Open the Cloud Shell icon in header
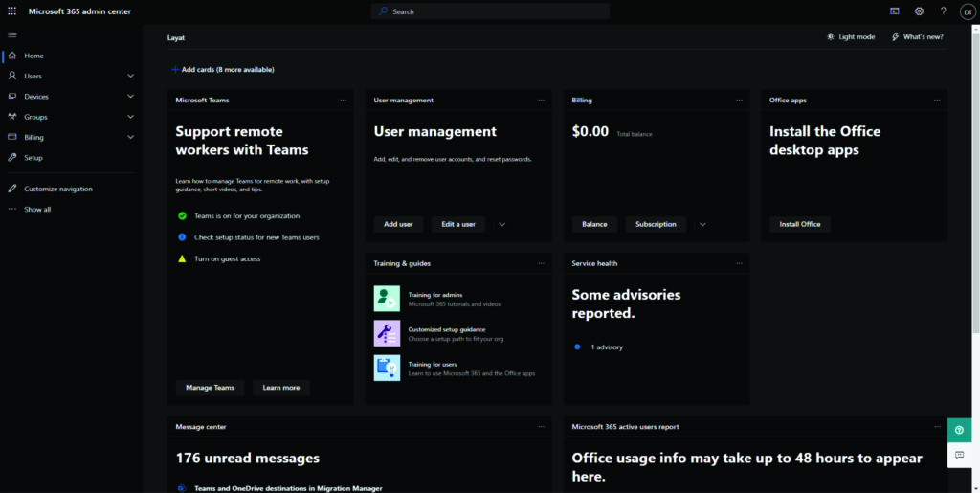Image resolution: width=980 pixels, height=493 pixels. pyautogui.click(x=895, y=11)
